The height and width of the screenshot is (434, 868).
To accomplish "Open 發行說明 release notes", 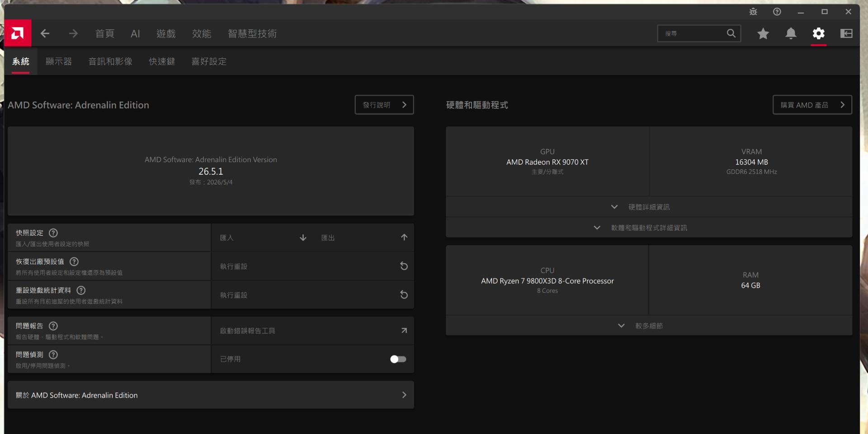I will 384,105.
